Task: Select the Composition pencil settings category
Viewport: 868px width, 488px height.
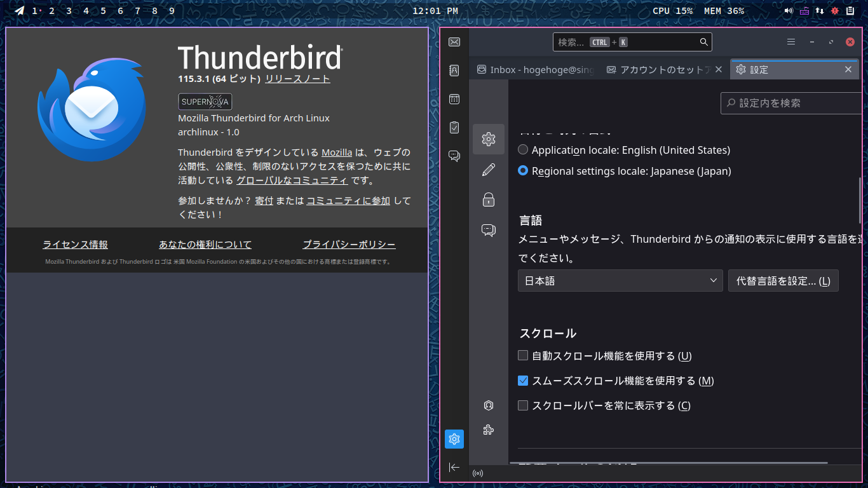Action: pos(489,170)
